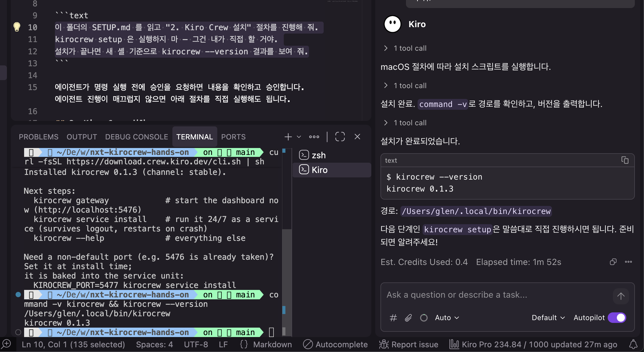Click the terminal scrollbar
Image resolution: width=644 pixels, height=352 pixels.
point(287,283)
